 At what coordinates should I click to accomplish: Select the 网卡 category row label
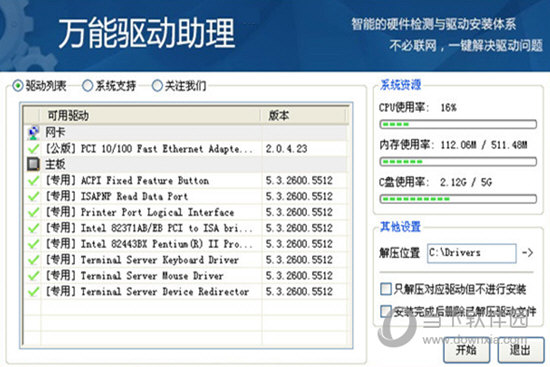click(x=55, y=132)
